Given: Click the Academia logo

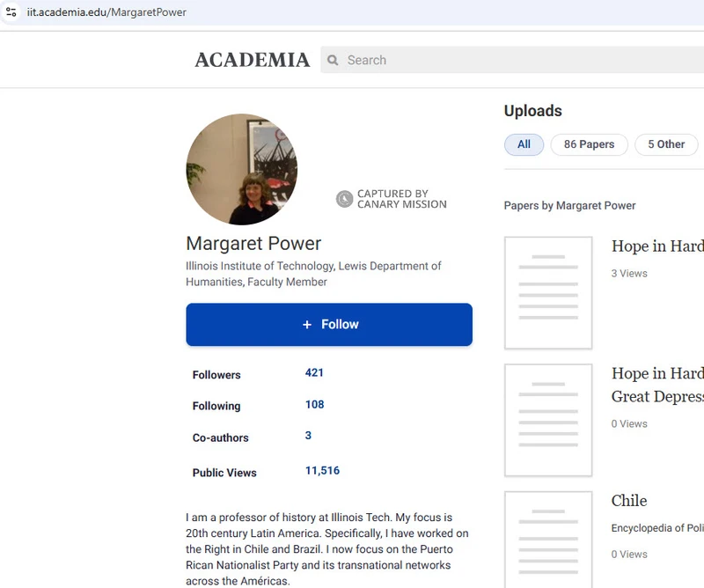Looking at the screenshot, I should (252, 60).
